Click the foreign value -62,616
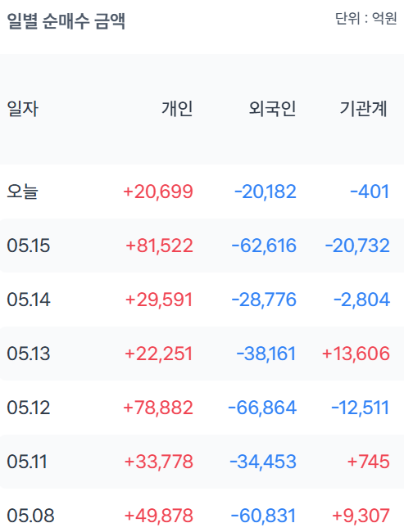The height and width of the screenshot is (532, 404). pos(264,246)
